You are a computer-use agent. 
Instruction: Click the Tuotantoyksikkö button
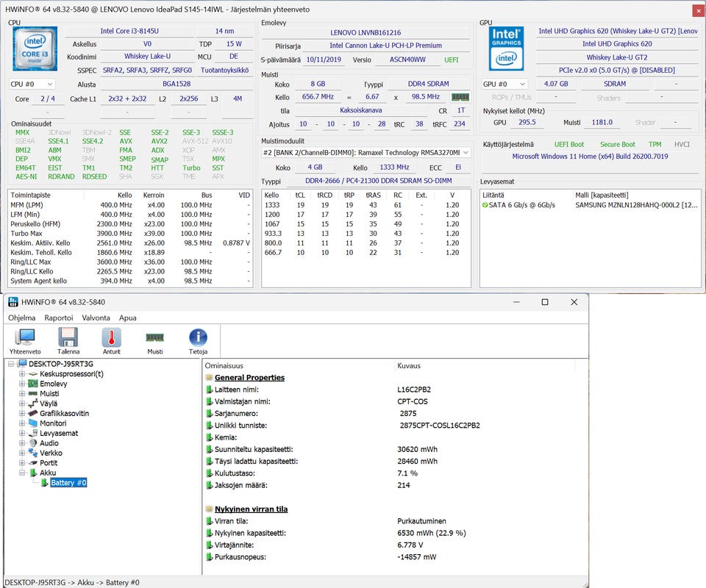point(224,71)
